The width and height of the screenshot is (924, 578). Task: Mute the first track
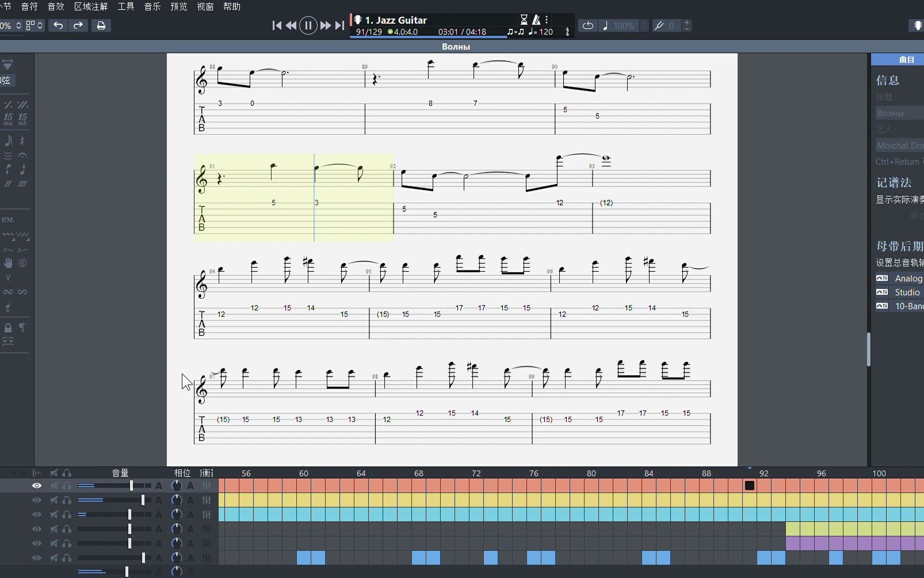[54, 486]
